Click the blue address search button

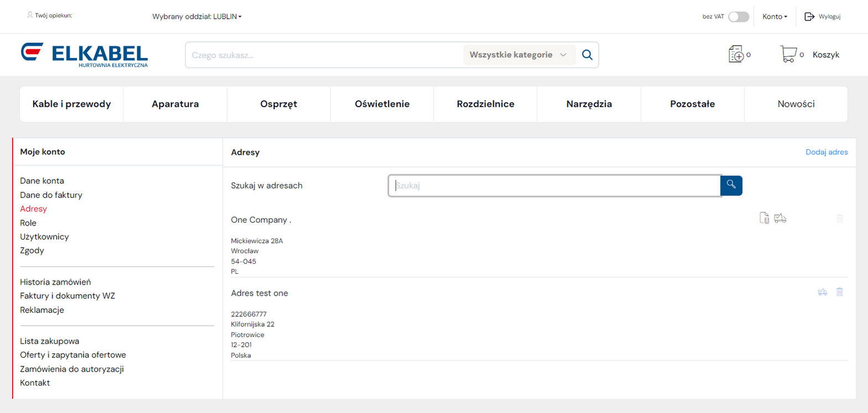click(x=731, y=185)
